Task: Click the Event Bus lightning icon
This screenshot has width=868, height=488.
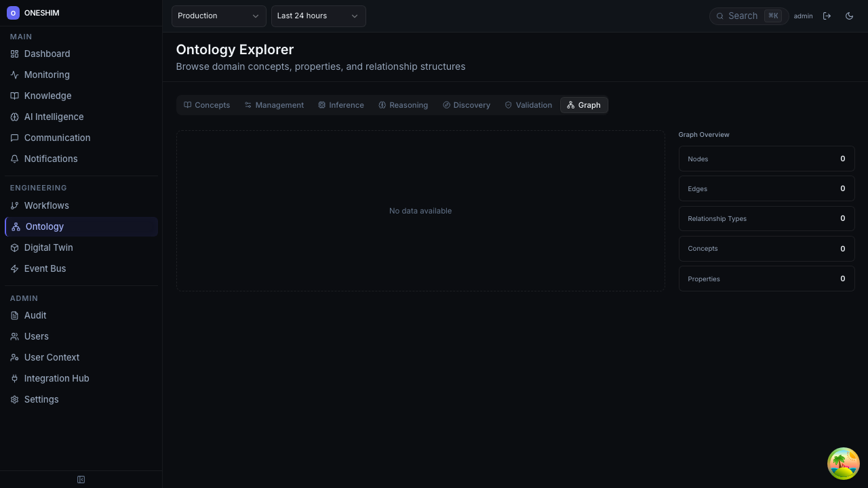Action: click(14, 268)
